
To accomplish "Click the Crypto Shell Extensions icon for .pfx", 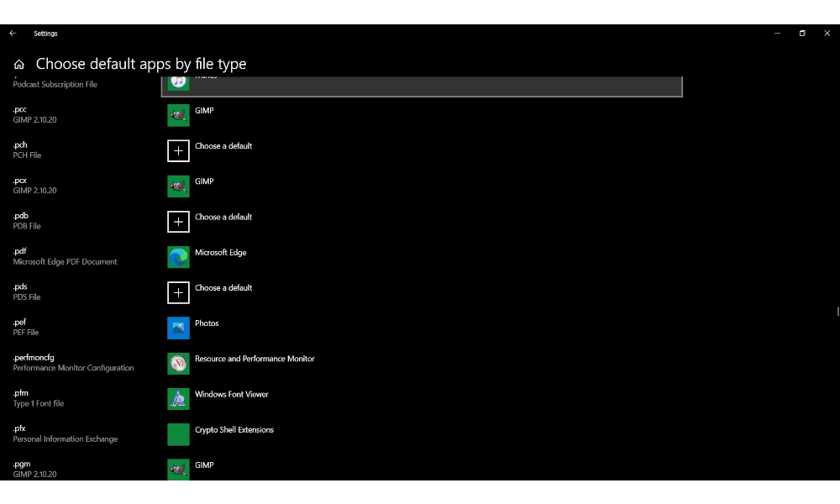I will tap(178, 434).
